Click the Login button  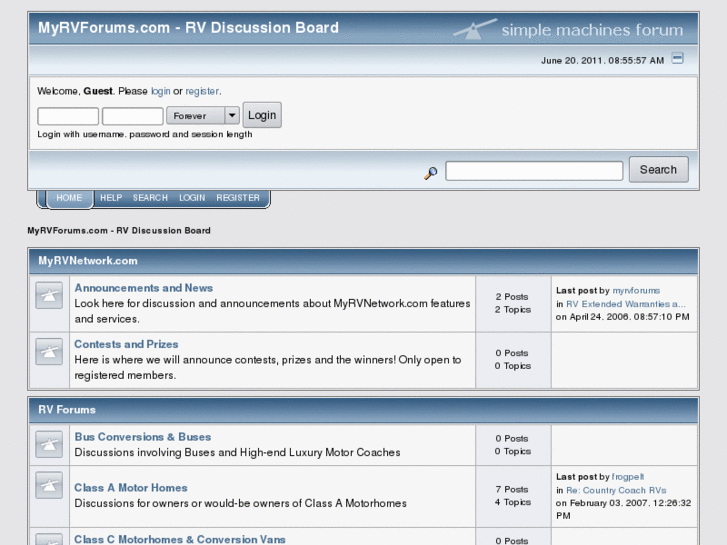pyautogui.click(x=262, y=115)
